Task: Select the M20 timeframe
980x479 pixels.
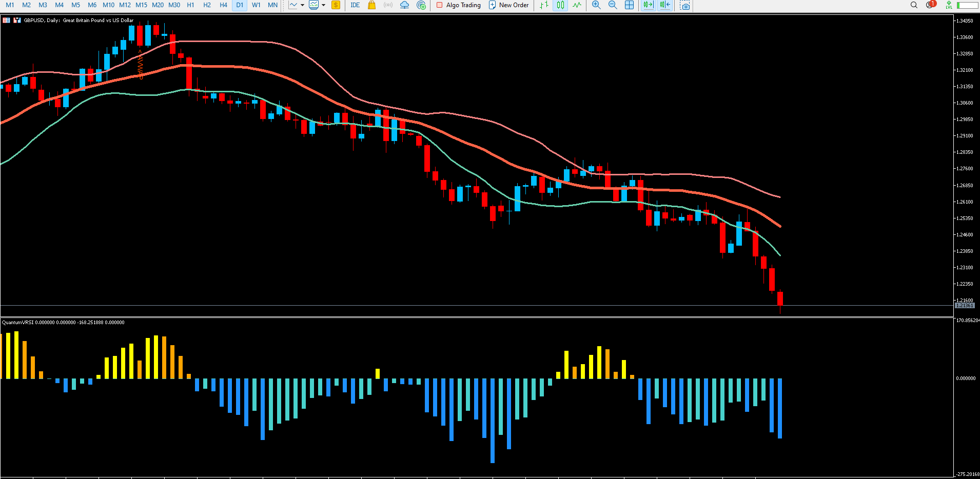Action: pyautogui.click(x=158, y=5)
